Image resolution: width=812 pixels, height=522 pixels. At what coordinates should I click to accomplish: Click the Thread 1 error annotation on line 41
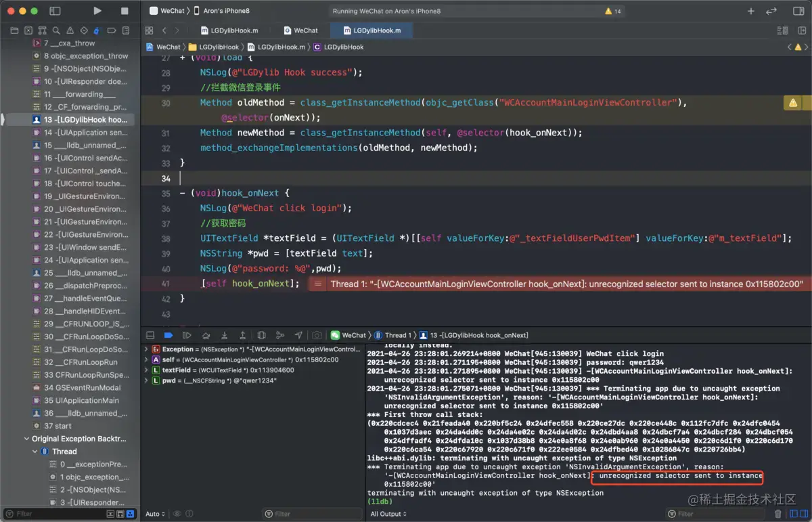[x=560, y=284]
